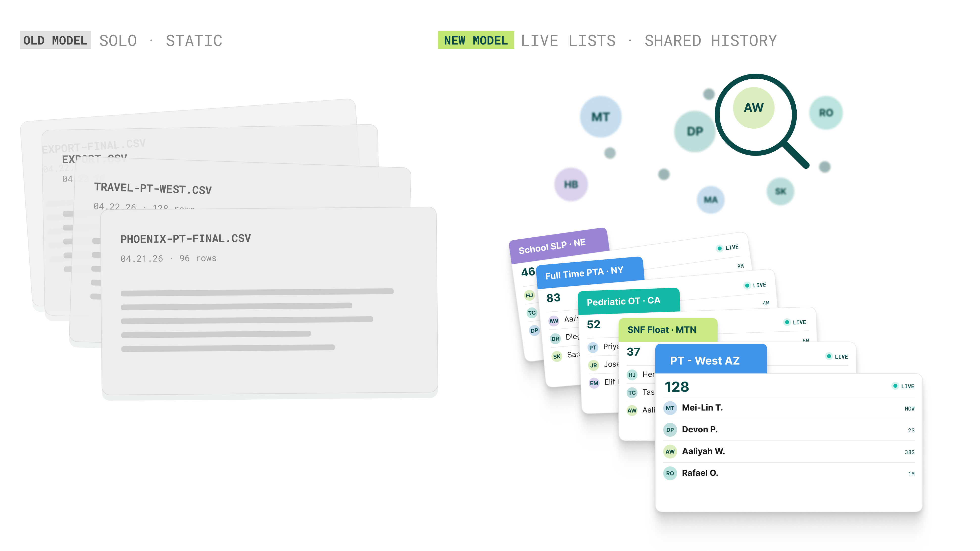Click the HJ avatar on the School SLP card
The image size is (980, 551).
tap(529, 295)
